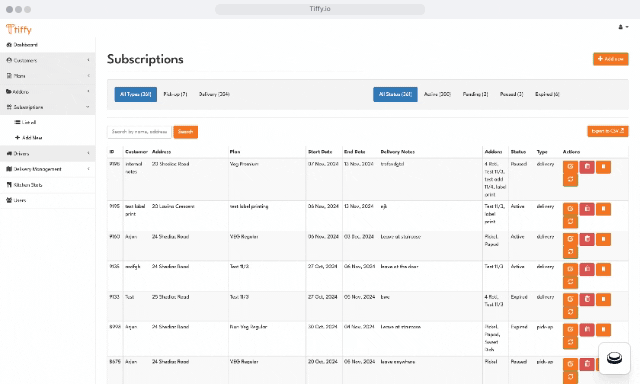The image size is (640, 384).
Task: Renew the subscription ending 03 Dec, 2024
Action: point(570,252)
